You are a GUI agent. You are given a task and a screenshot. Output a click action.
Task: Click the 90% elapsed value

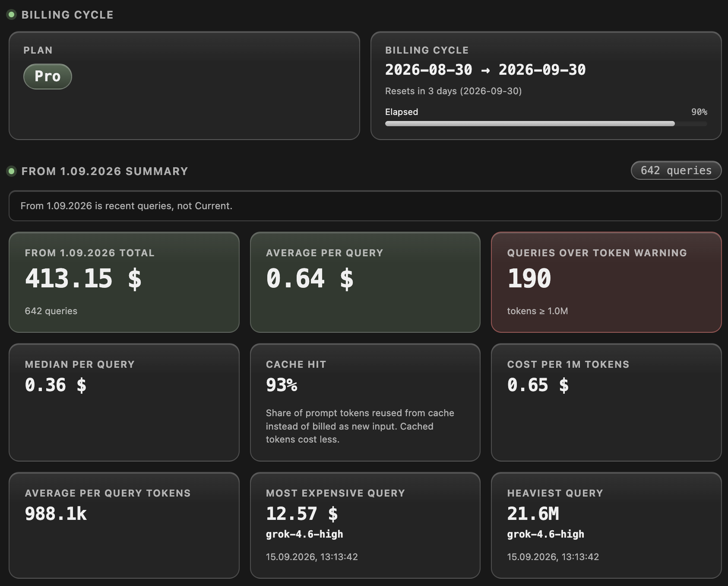click(x=699, y=112)
